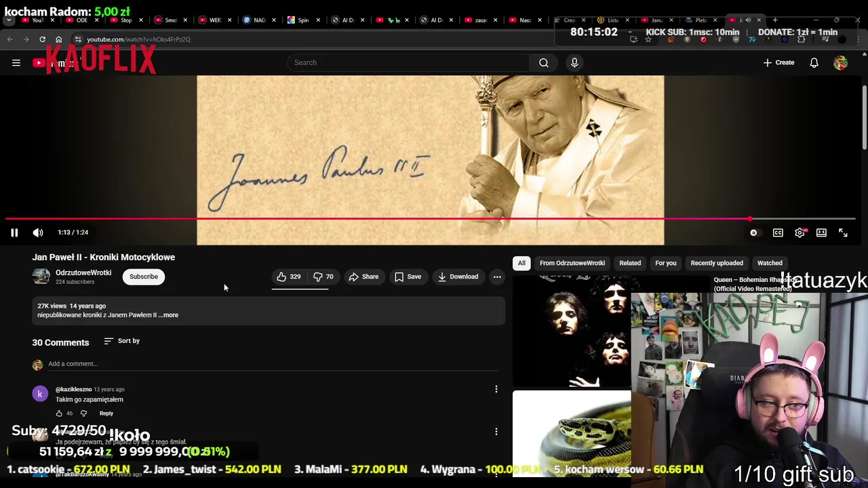This screenshot has height=488, width=868.
Task: Open options menu for second comment
Action: (x=496, y=432)
